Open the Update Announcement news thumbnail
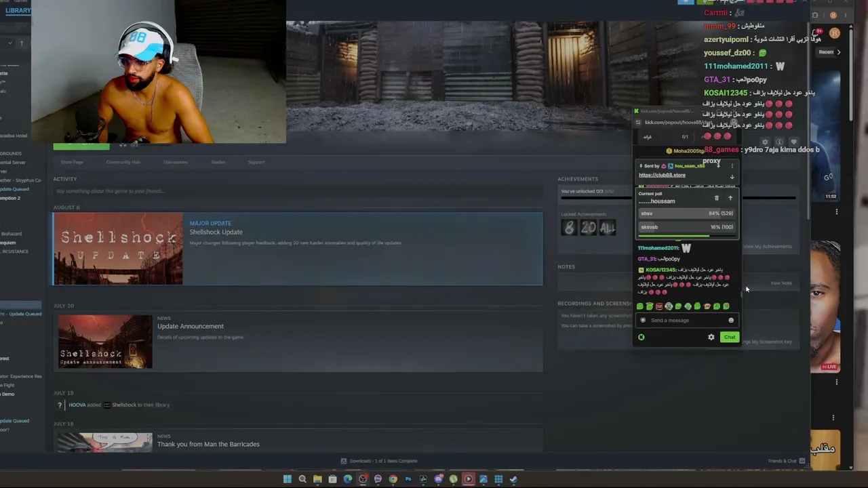 click(x=105, y=342)
